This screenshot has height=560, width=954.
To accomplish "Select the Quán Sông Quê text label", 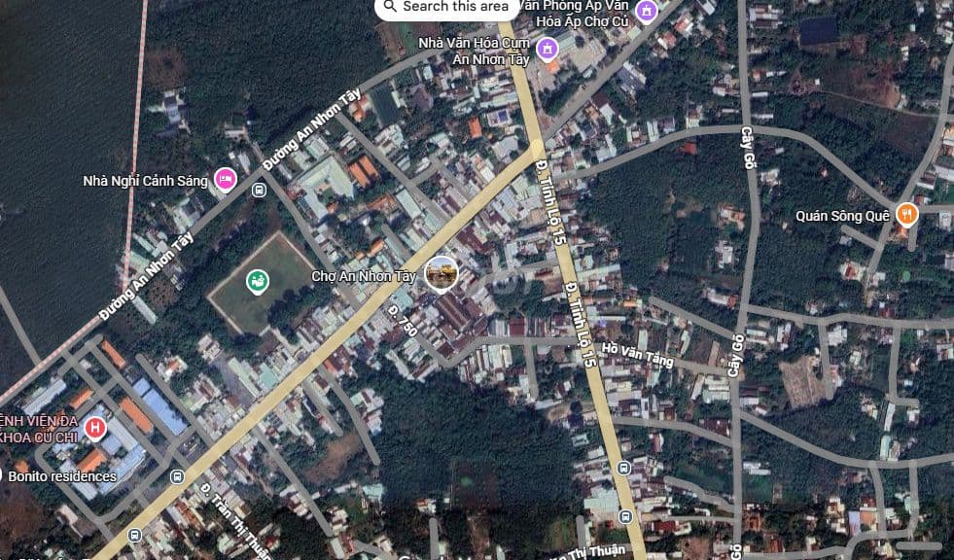I will tap(842, 216).
